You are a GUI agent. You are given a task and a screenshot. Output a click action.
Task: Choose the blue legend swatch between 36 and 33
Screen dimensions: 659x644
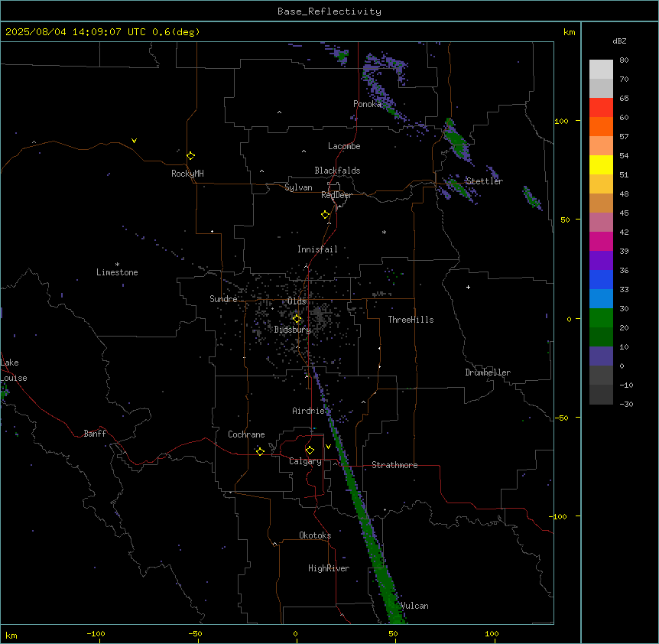[x=601, y=279]
